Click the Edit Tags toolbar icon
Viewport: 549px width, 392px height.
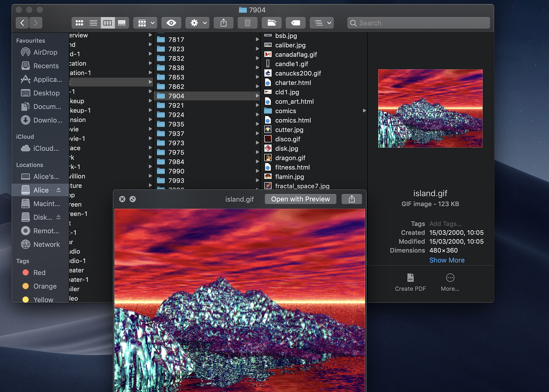(x=296, y=23)
